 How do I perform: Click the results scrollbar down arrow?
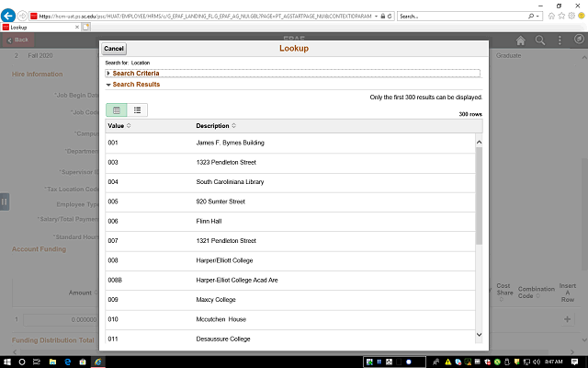(479, 335)
